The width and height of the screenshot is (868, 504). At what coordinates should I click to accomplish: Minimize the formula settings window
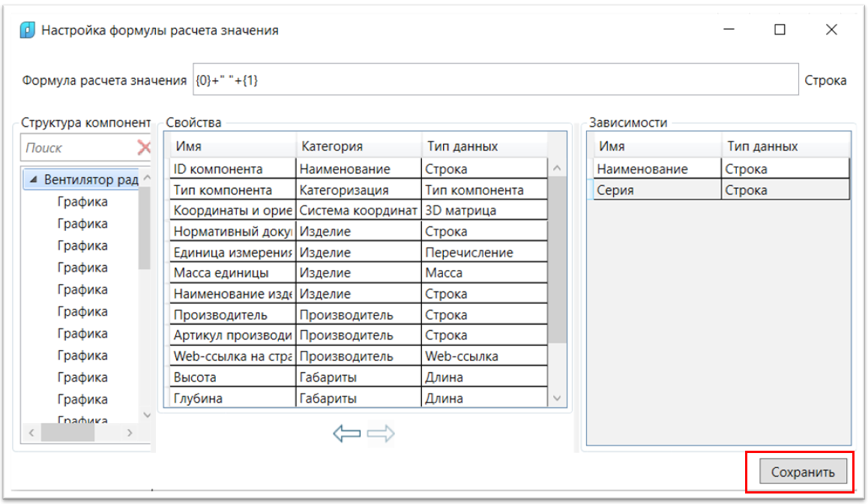[729, 29]
